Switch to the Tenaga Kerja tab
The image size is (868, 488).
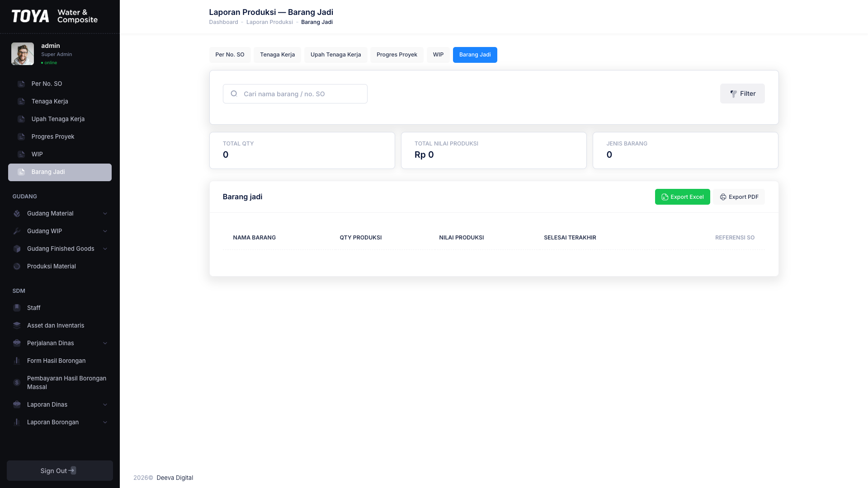(277, 55)
